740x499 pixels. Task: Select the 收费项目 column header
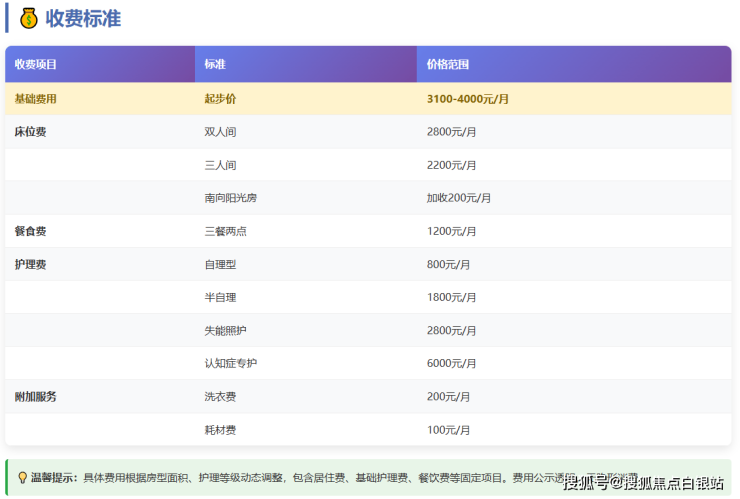coord(36,64)
